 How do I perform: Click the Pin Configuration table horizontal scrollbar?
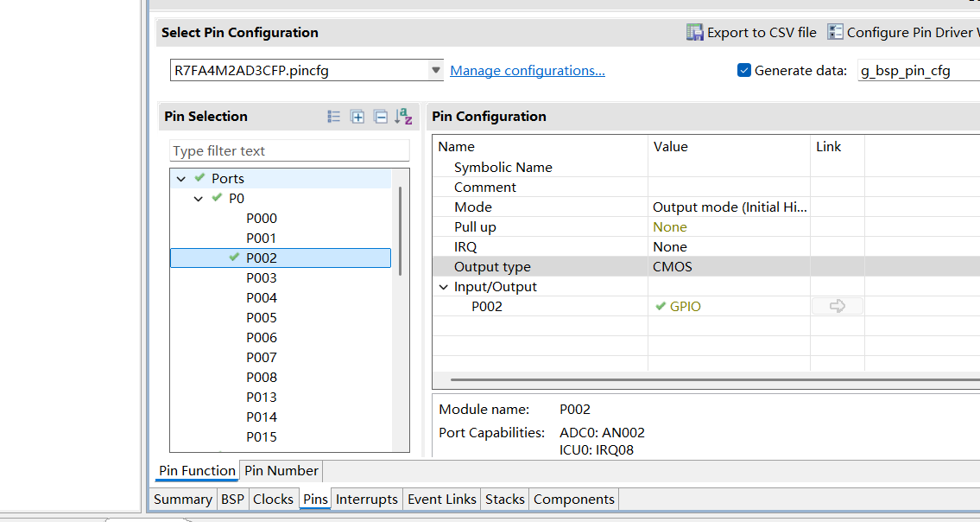tap(715, 379)
